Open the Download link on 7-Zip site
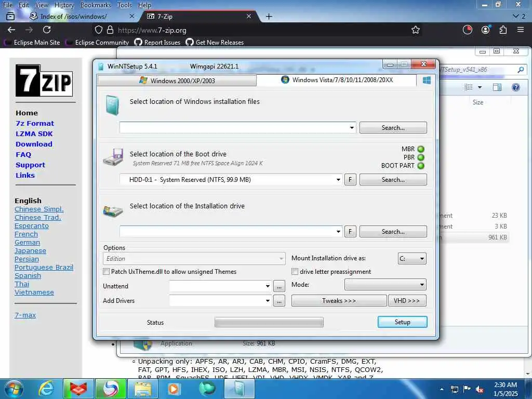Image resolution: width=532 pixels, height=399 pixels. pyautogui.click(x=34, y=144)
